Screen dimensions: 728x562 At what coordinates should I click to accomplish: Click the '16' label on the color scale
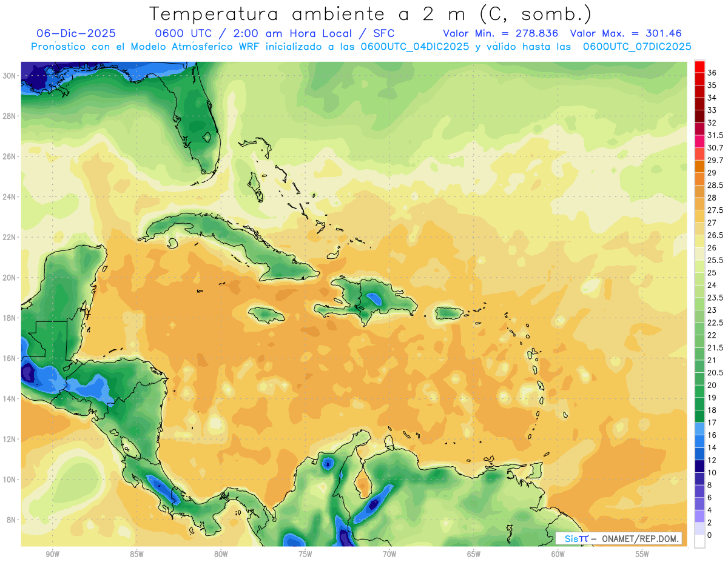click(712, 435)
